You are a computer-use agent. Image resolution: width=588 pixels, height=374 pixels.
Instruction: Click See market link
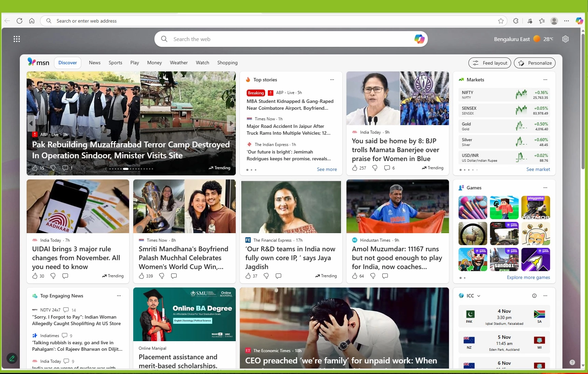click(x=538, y=169)
